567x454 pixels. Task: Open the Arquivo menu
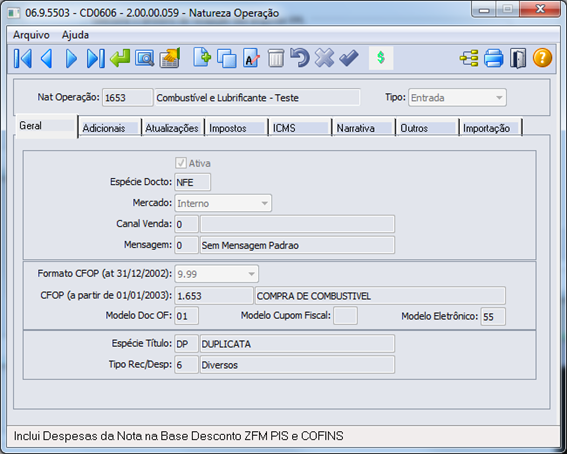[x=31, y=35]
